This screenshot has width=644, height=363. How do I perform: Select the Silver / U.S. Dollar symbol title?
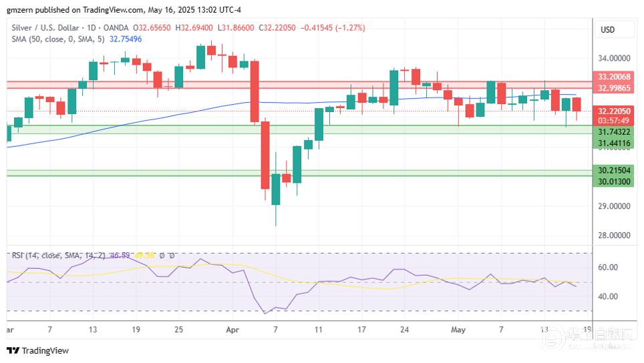pyautogui.click(x=45, y=28)
